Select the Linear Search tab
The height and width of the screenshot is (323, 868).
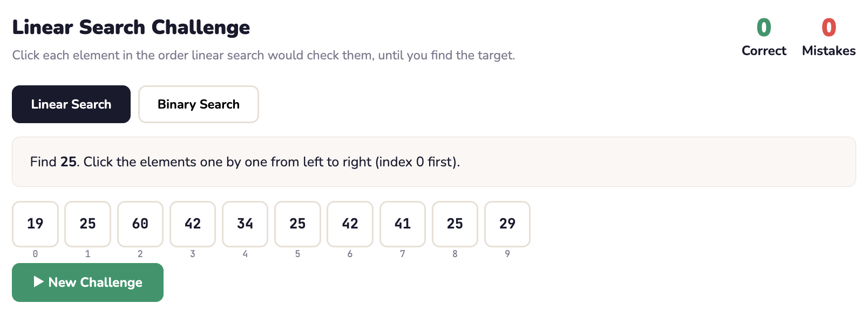click(x=71, y=104)
